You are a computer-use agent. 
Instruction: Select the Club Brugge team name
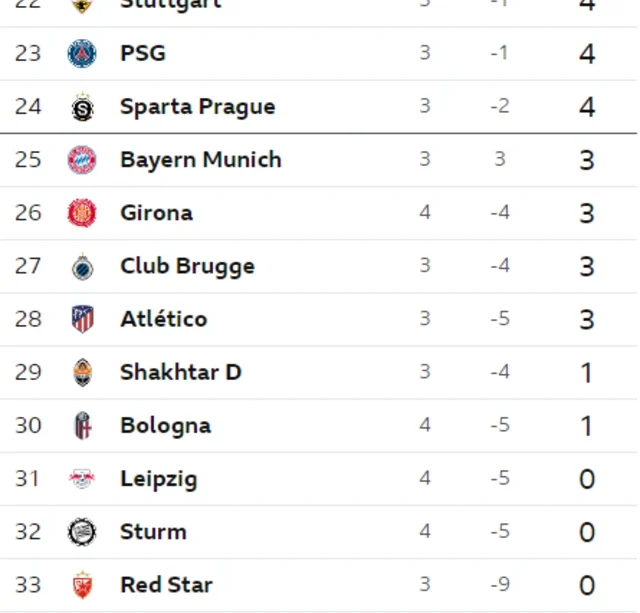coord(187,267)
